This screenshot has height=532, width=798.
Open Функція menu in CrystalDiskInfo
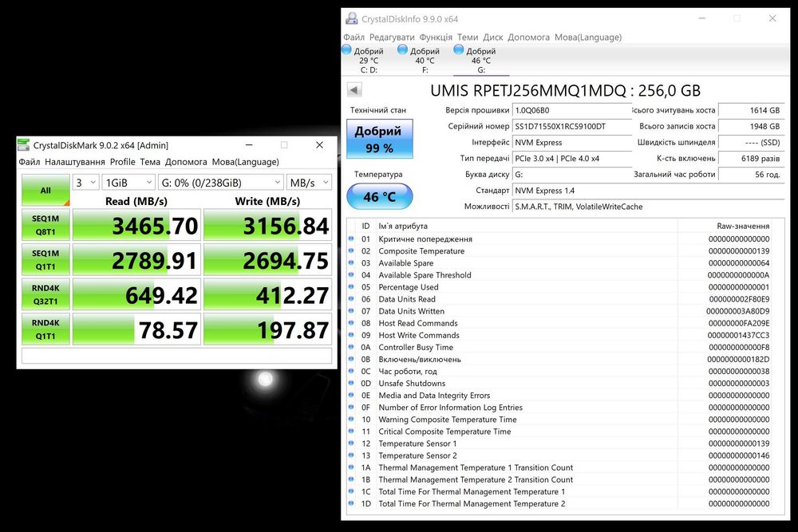[x=436, y=37]
